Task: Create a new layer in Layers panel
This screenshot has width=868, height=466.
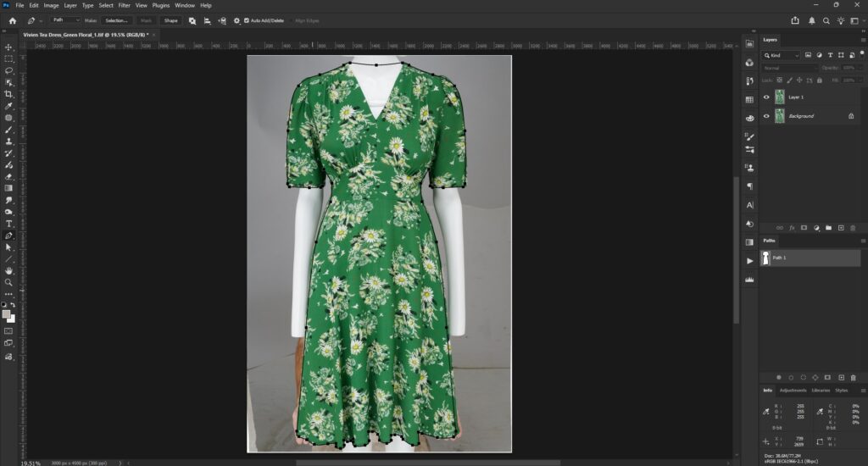Action: tap(841, 228)
